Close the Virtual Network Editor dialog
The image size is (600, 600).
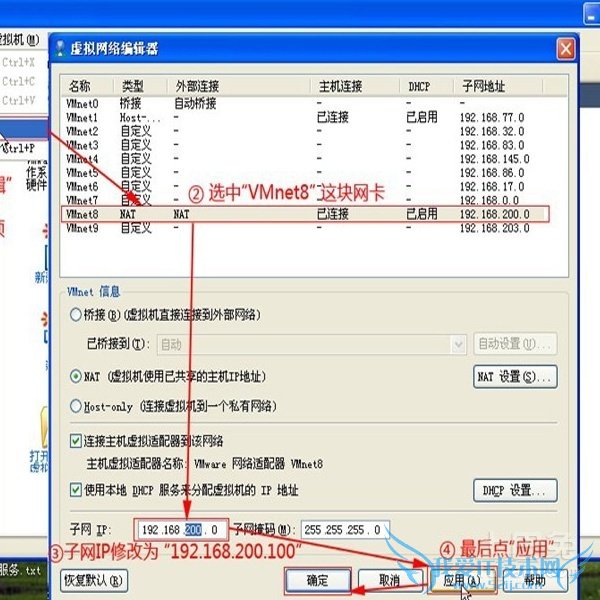566,49
